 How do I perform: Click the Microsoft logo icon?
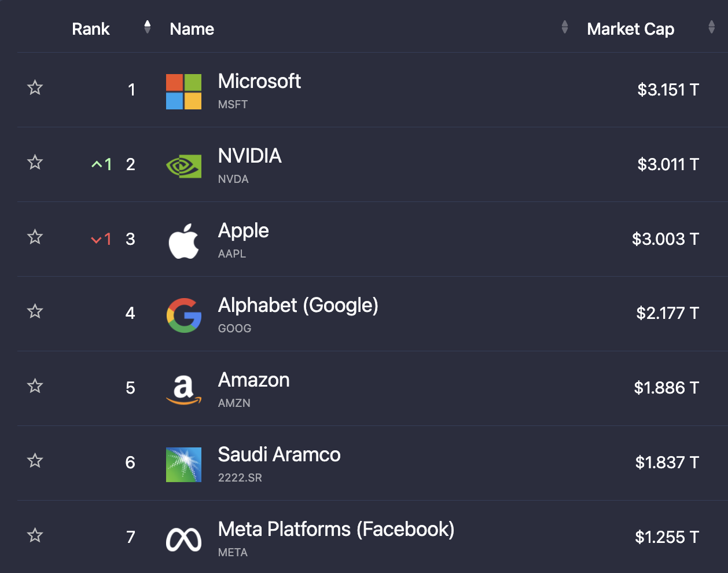point(183,90)
